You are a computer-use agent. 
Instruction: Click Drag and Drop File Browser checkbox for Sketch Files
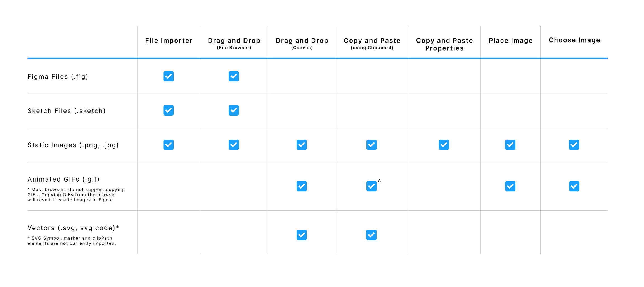[234, 110]
